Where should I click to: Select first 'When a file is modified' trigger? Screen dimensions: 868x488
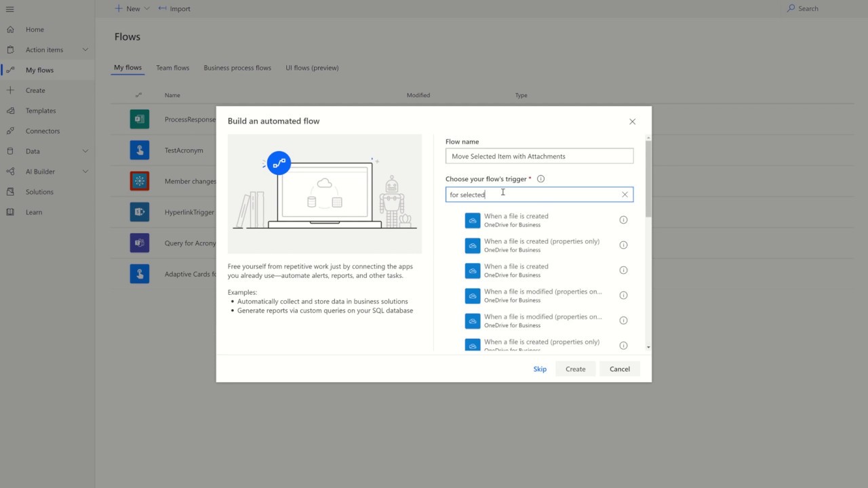coord(539,296)
